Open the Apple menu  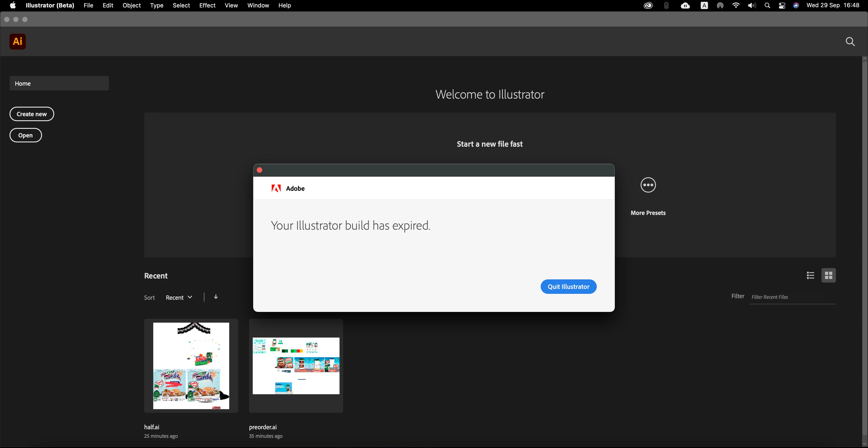pos(13,5)
